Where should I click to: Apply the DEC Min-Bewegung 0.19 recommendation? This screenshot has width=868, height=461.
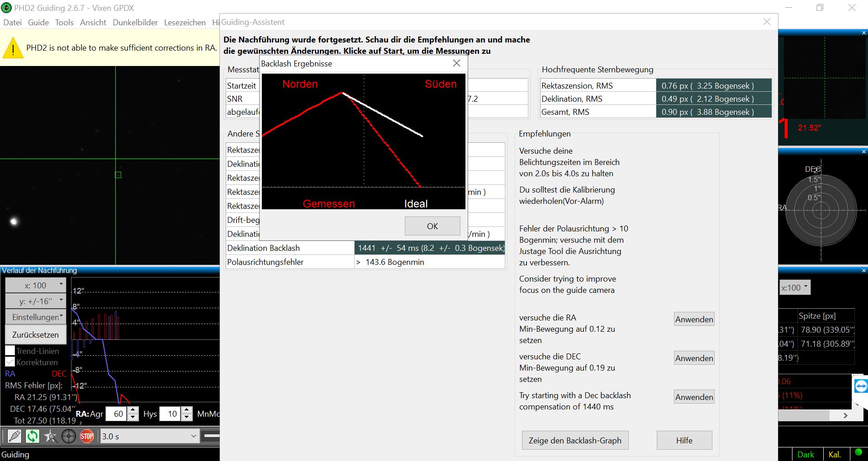click(694, 358)
